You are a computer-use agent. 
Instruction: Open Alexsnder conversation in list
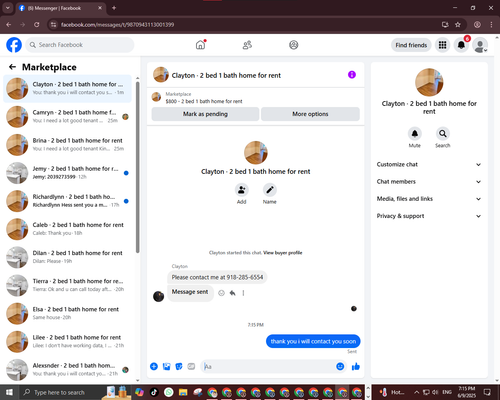tap(67, 370)
